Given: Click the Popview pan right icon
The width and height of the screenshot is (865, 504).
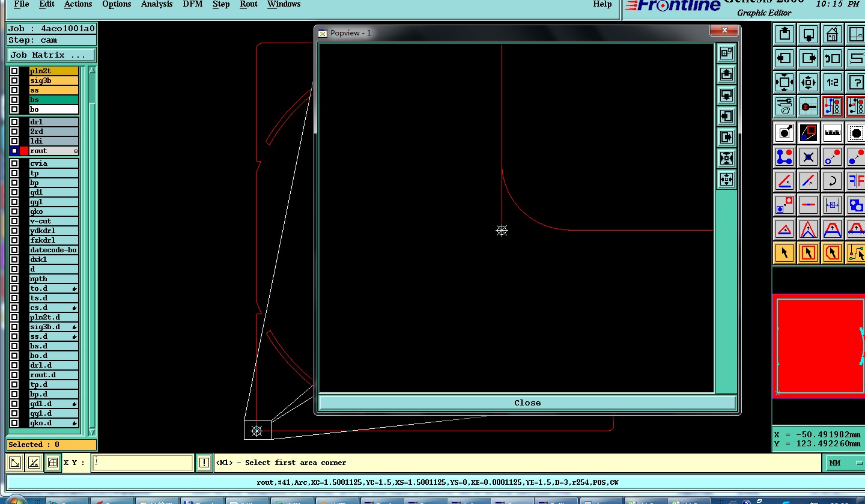Looking at the screenshot, I should click(726, 137).
